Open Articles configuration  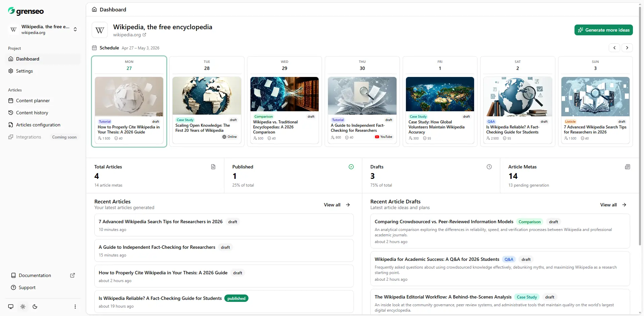coord(43,125)
